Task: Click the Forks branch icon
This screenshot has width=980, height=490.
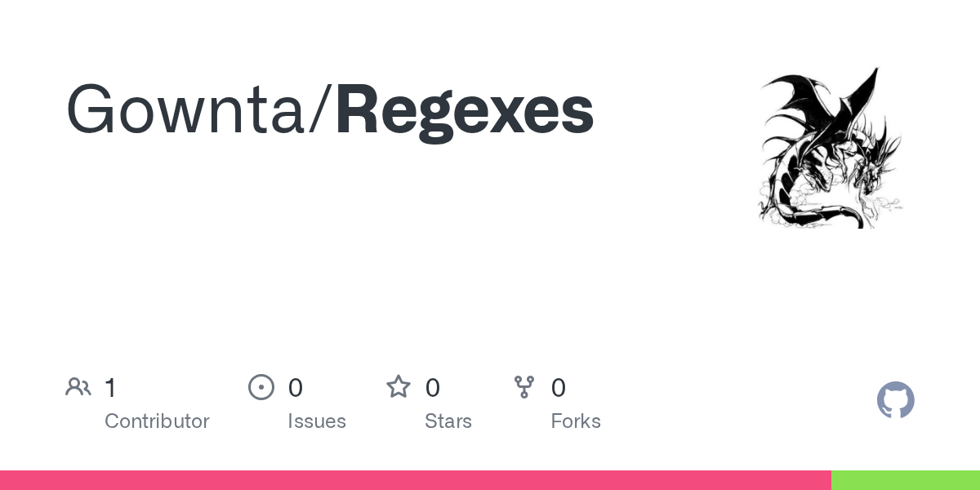Action: [x=524, y=387]
